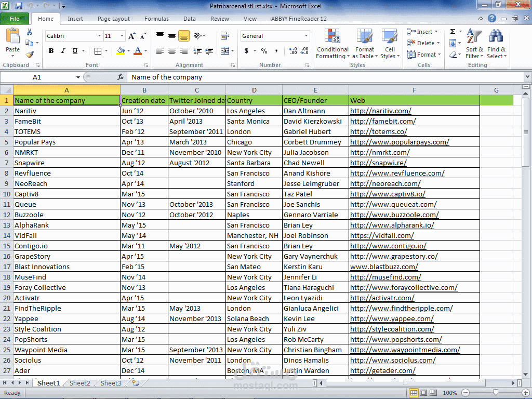Switch to Sheet2 worksheet tab
The width and height of the screenshot is (532, 399).
click(x=79, y=383)
